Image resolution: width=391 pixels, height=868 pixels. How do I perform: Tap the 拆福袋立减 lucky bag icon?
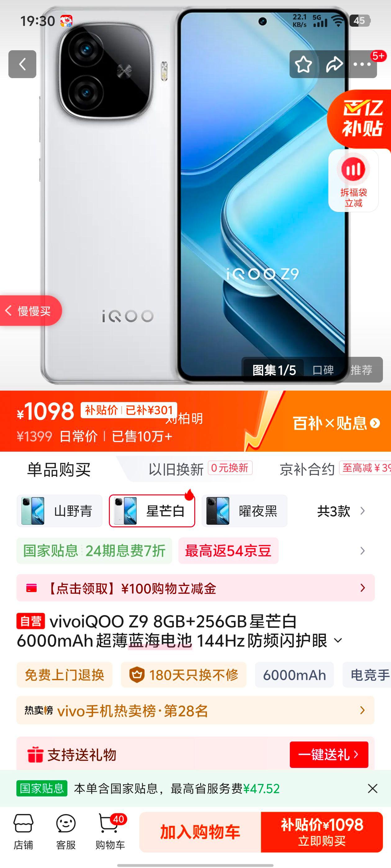(x=353, y=181)
